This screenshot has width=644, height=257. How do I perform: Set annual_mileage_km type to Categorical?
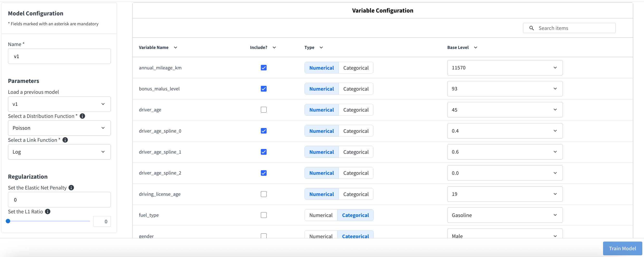pyautogui.click(x=356, y=68)
